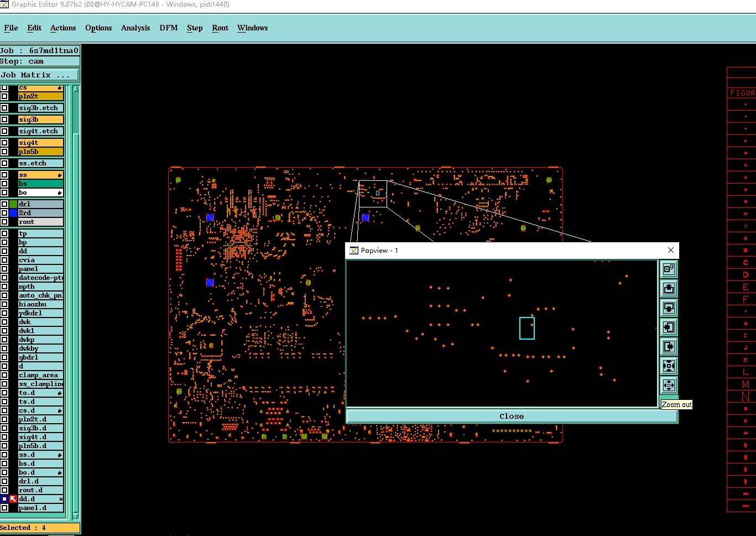756x536 pixels.
Task: Toggle the rout layer checkbox
Action: 4,222
